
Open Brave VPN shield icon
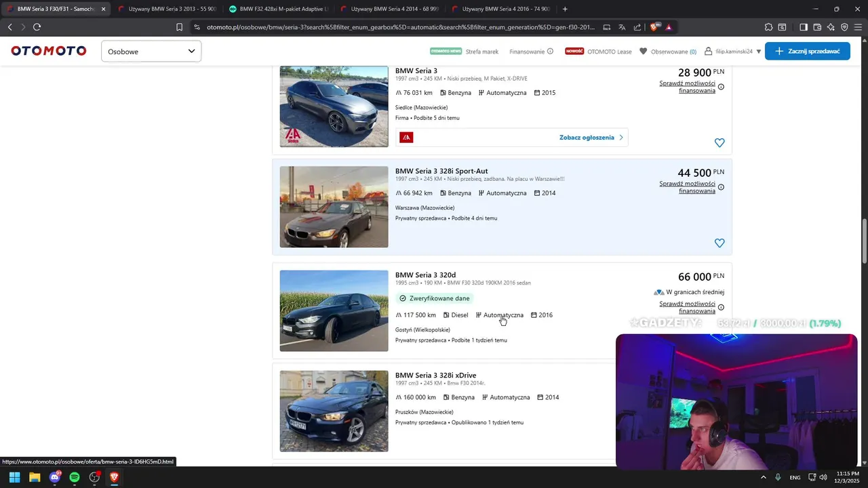(844, 27)
